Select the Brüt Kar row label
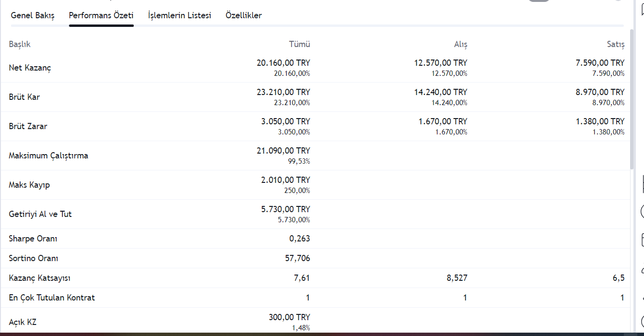The width and height of the screenshot is (644, 336). click(x=24, y=97)
